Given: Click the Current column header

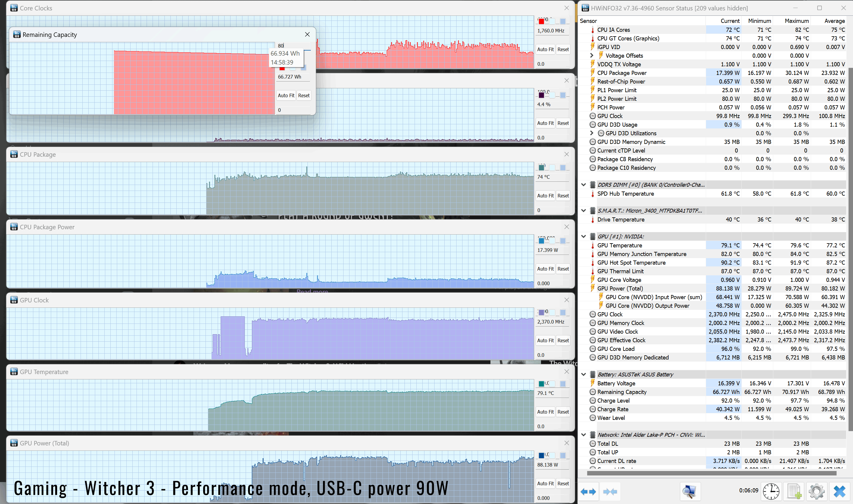Looking at the screenshot, I should [724, 21].
